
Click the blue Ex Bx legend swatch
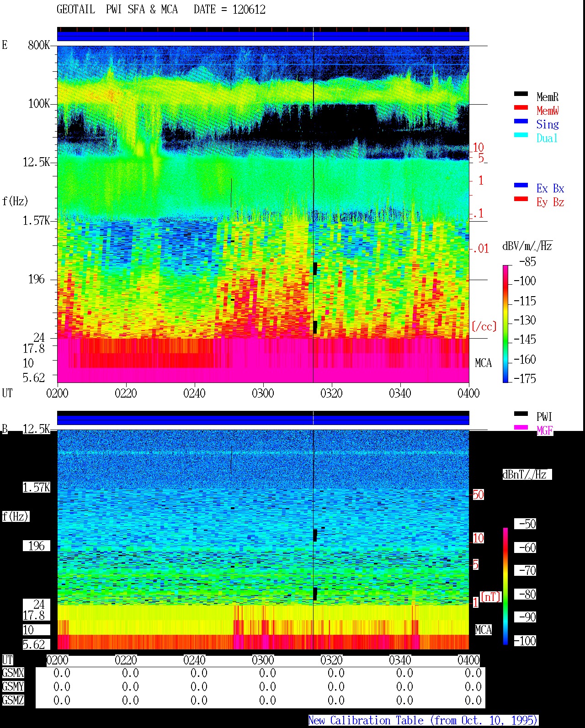[x=521, y=186]
